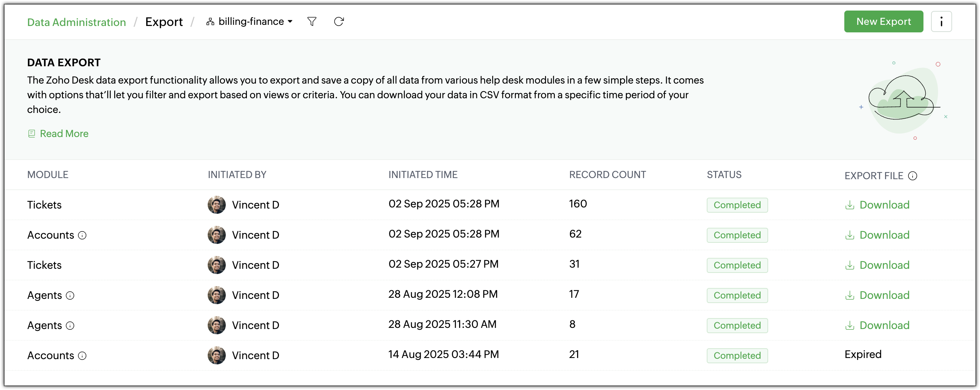Click the Initiated Time column header
The width and height of the screenshot is (980, 390).
(423, 174)
